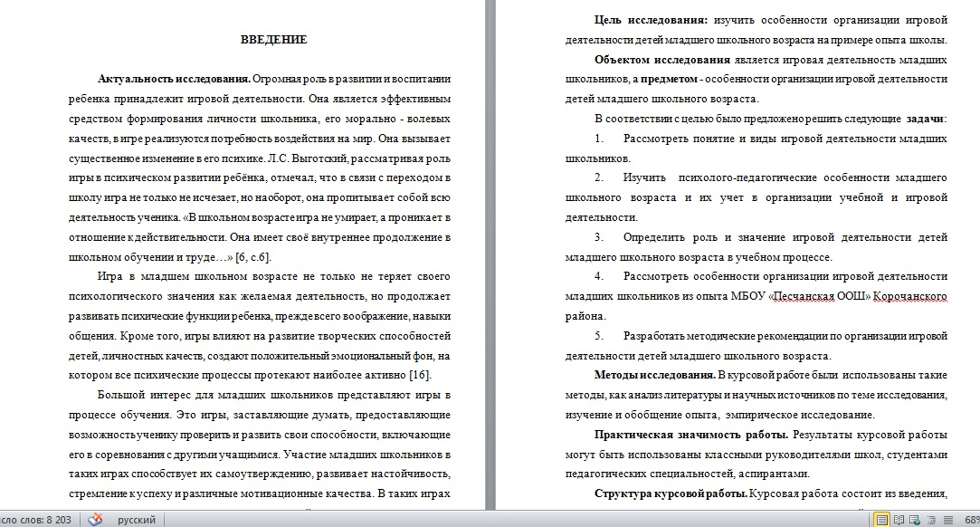
Task: Click the word аспирантами
Action: point(772,474)
